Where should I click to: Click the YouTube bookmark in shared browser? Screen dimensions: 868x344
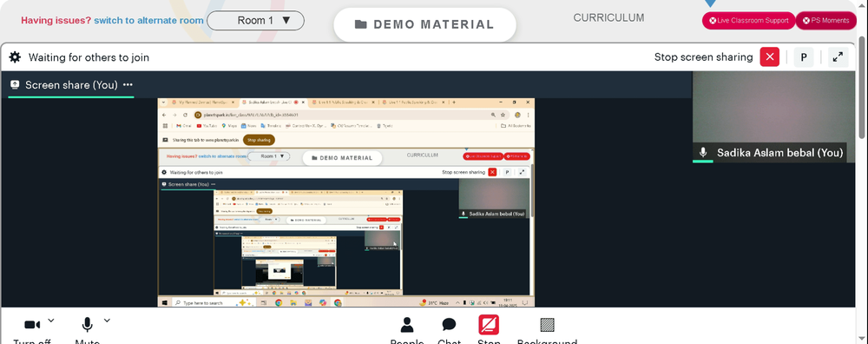(x=208, y=126)
